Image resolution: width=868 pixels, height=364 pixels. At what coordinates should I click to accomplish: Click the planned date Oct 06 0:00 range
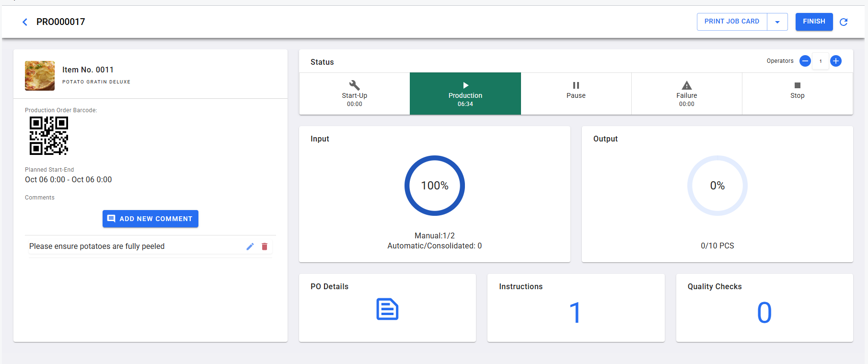[69, 180]
